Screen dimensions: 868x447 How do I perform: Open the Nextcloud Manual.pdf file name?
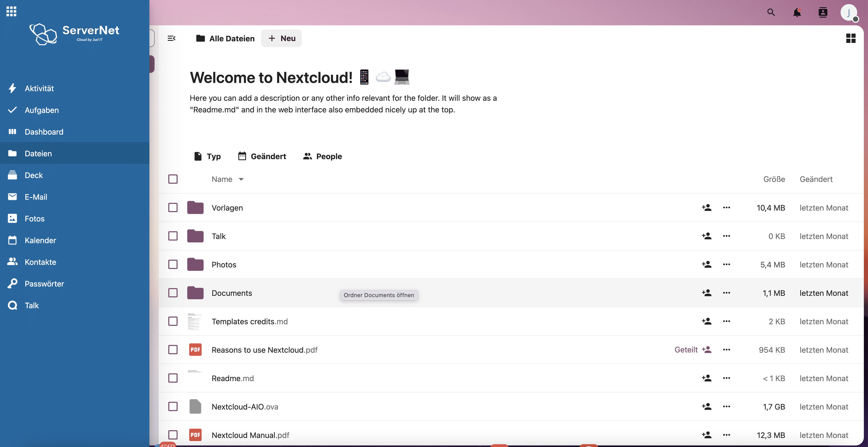[250, 435]
